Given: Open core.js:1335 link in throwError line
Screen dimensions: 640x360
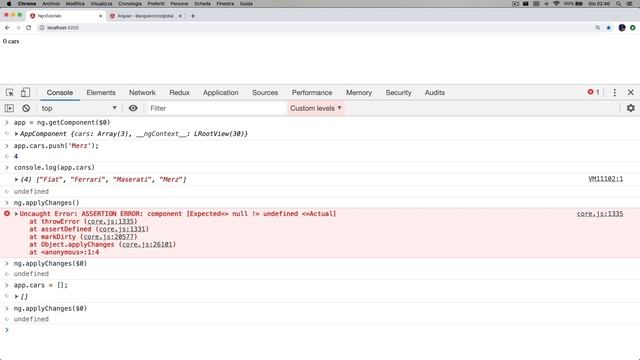Looking at the screenshot, I should 111,221.
